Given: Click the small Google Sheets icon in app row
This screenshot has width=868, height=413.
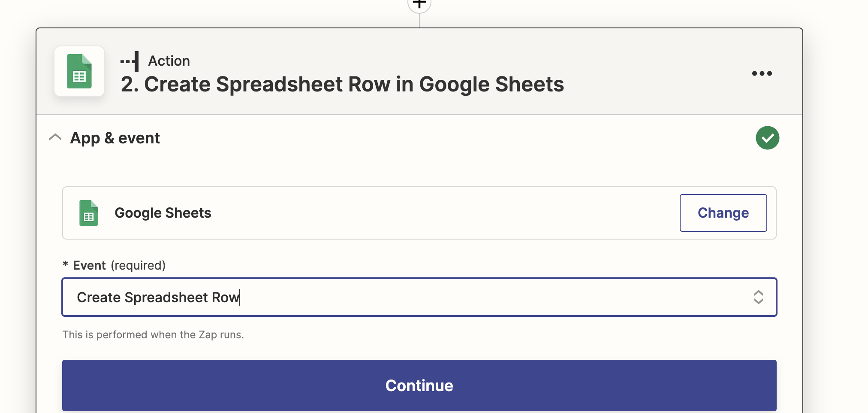Looking at the screenshot, I should tap(89, 213).
